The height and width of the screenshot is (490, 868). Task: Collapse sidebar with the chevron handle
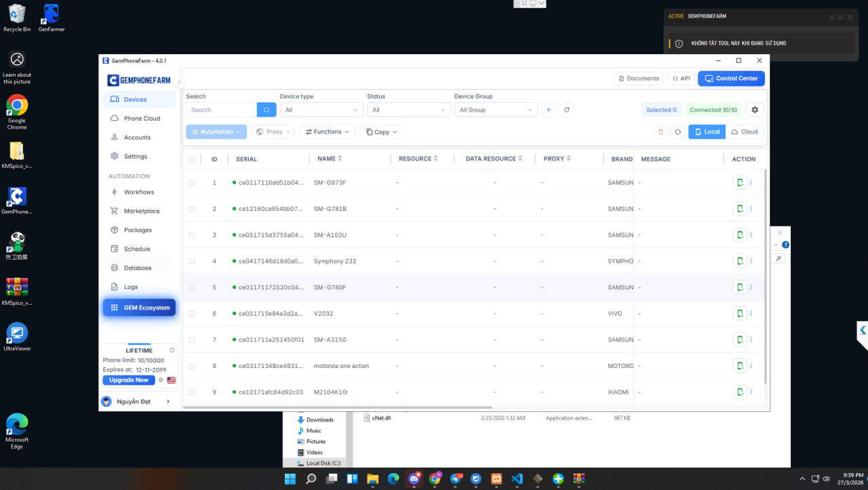click(180, 83)
